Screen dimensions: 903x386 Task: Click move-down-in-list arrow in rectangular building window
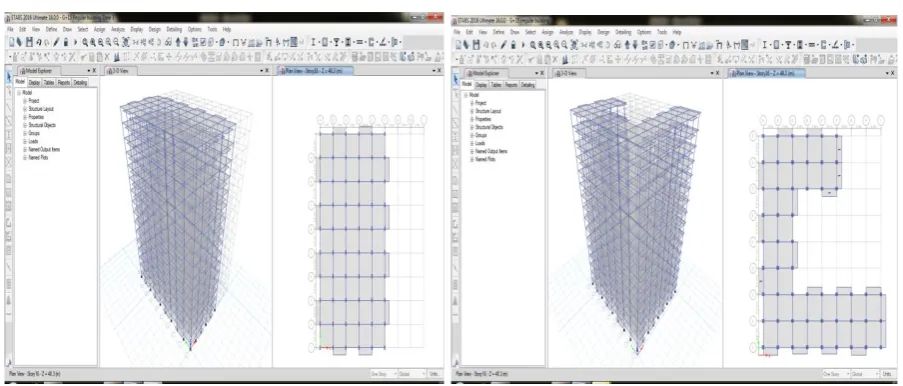pos(186,42)
